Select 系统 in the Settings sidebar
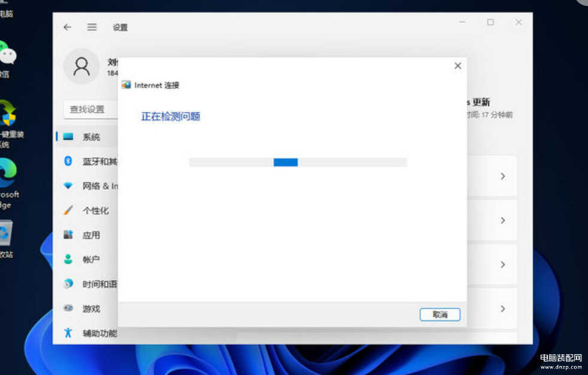This screenshot has height=375, width=588. click(x=87, y=137)
